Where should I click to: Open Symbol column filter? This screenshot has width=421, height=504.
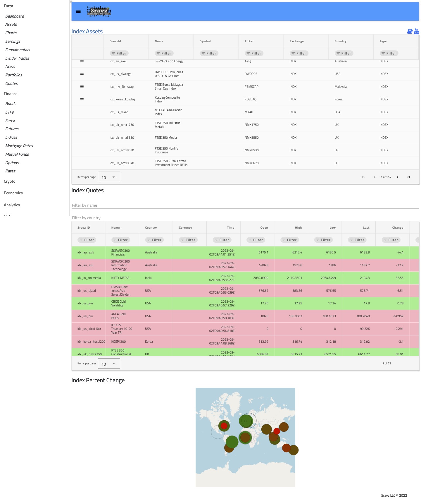click(x=209, y=53)
